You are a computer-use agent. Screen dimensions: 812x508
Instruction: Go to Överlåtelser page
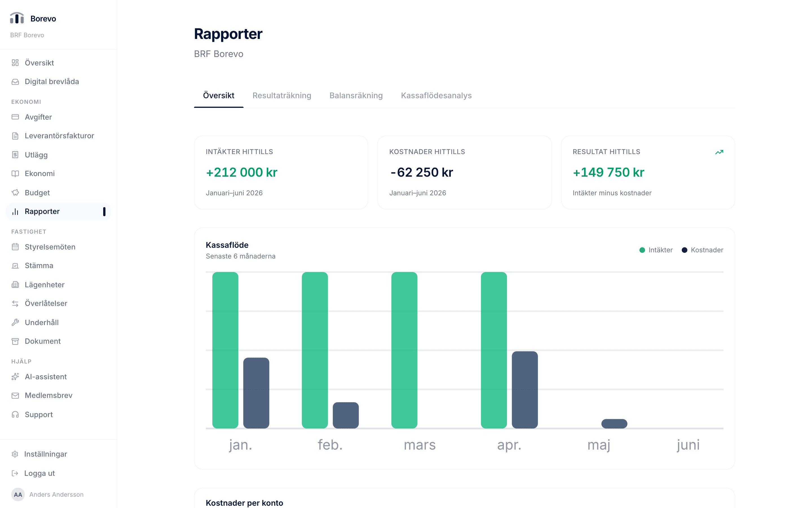point(58,303)
